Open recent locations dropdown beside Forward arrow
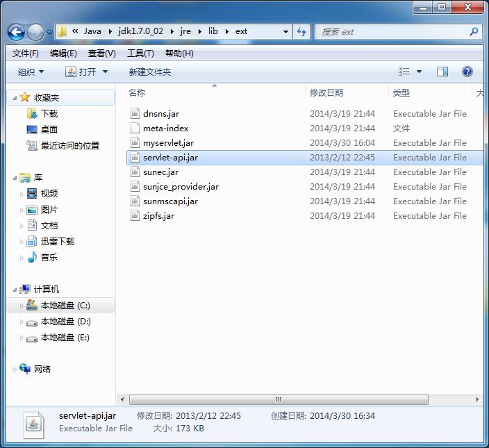 (x=49, y=32)
